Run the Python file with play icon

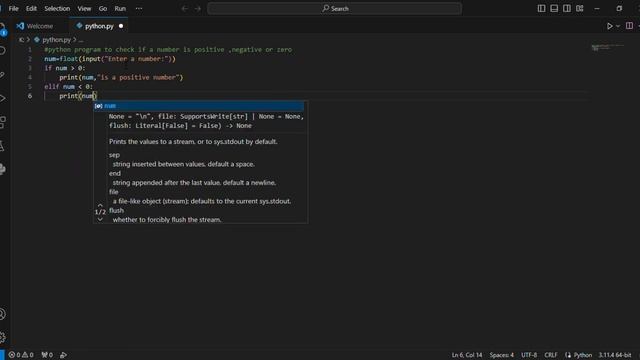coord(609,26)
